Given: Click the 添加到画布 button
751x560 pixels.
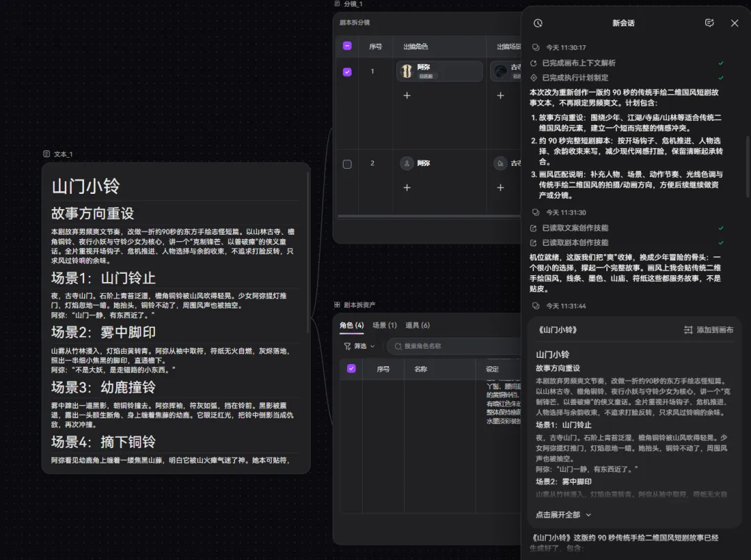Looking at the screenshot, I should pyautogui.click(x=709, y=330).
